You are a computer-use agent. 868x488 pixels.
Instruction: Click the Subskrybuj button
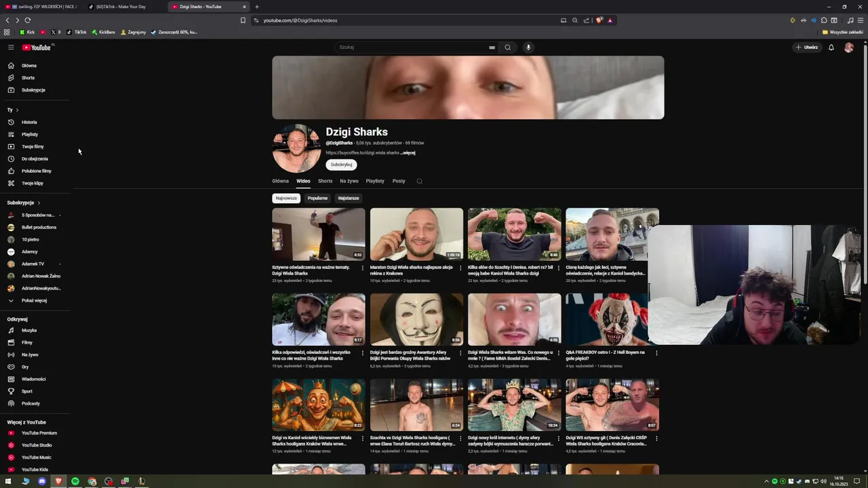[x=341, y=165]
